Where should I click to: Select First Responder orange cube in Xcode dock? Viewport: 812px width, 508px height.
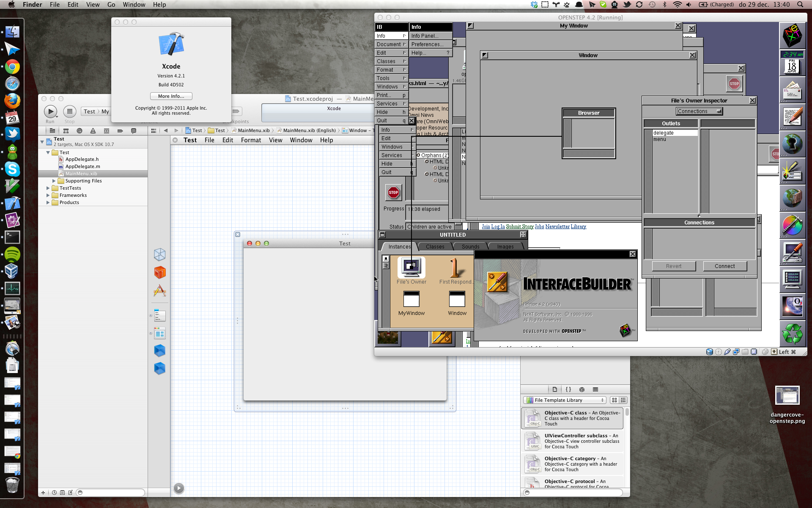[160, 272]
